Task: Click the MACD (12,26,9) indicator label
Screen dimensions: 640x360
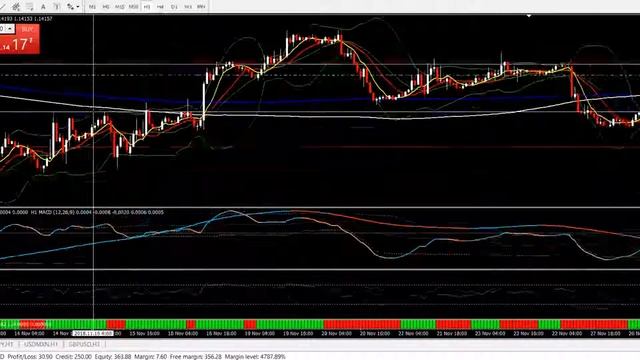Action: [x=57, y=212]
